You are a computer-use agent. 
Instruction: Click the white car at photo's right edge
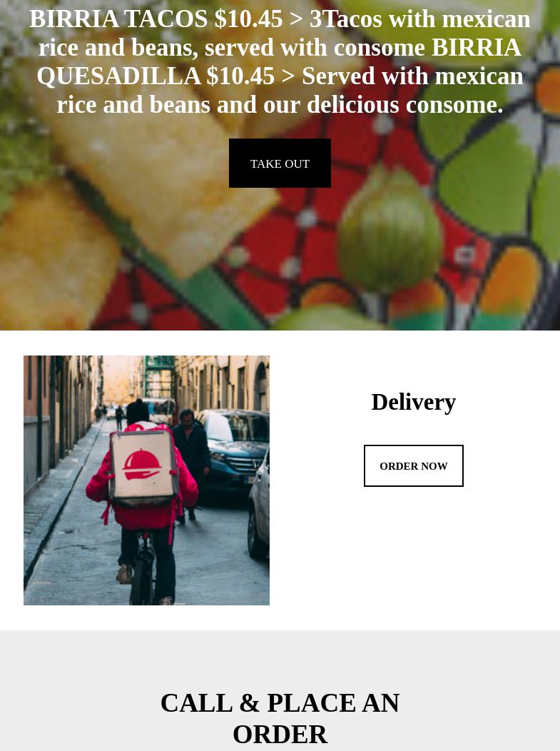[x=260, y=508]
